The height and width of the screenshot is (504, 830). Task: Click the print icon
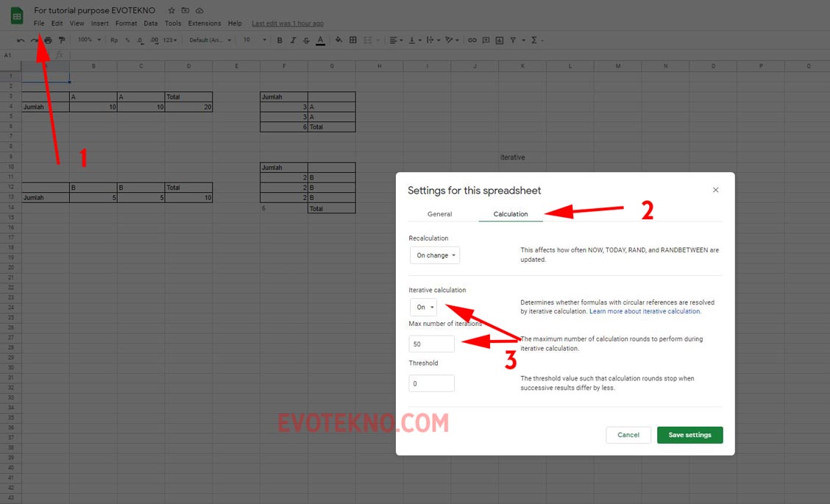48,40
